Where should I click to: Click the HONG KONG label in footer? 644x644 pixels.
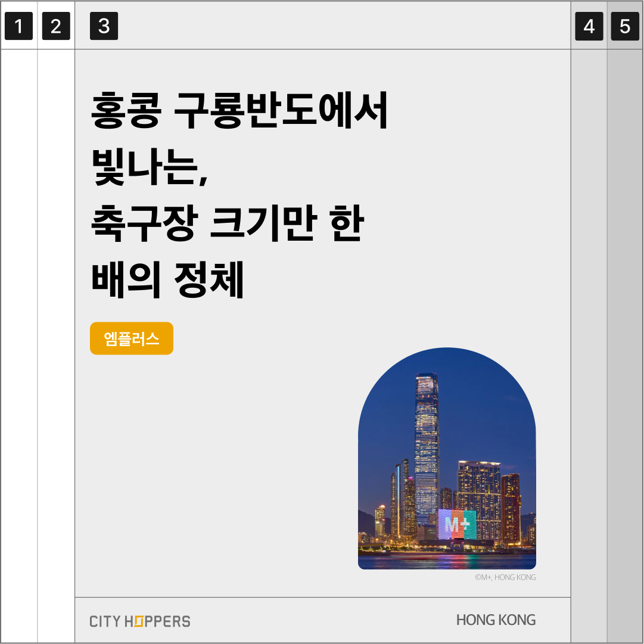[x=496, y=620]
